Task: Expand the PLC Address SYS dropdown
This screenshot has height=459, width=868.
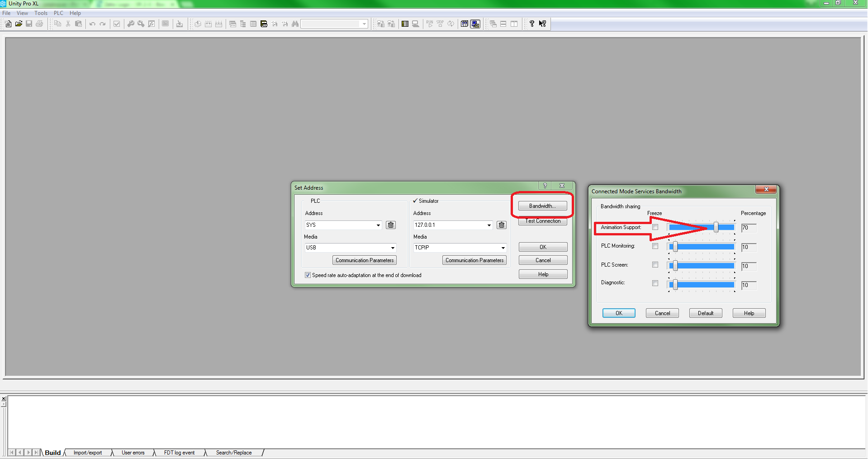Action: click(379, 225)
